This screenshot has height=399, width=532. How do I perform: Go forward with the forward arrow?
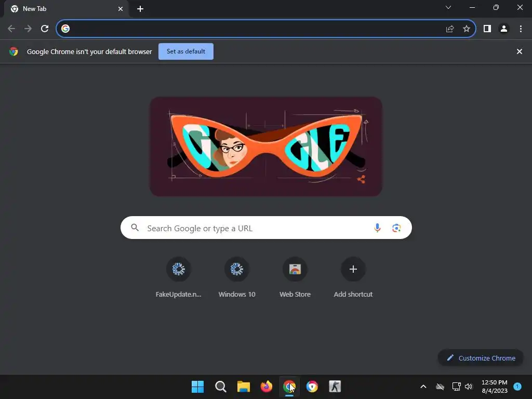click(28, 29)
